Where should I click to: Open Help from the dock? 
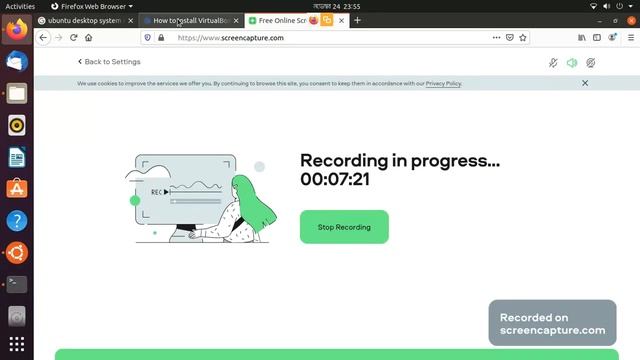(17, 221)
